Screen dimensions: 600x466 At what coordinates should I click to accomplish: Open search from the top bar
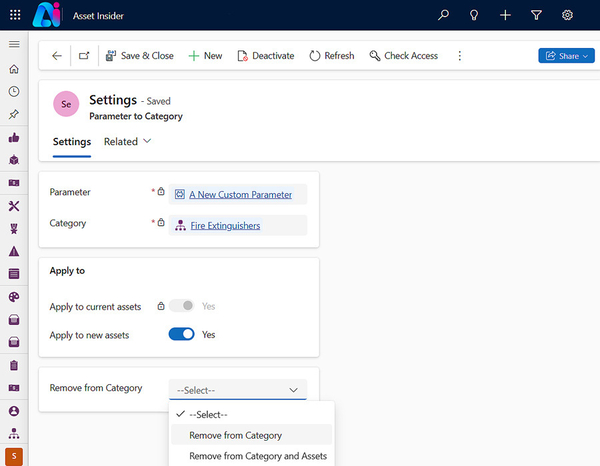pyautogui.click(x=443, y=15)
